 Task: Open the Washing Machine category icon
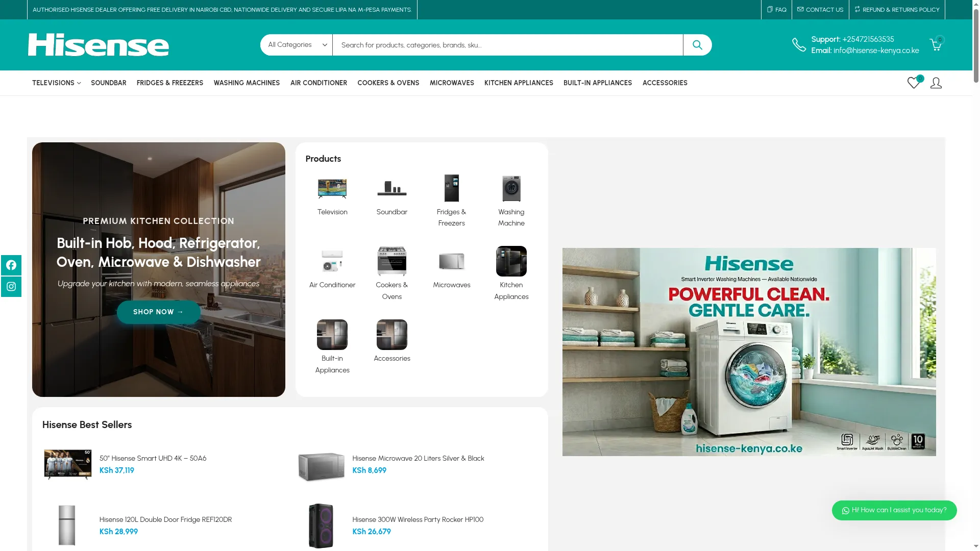pos(511,188)
